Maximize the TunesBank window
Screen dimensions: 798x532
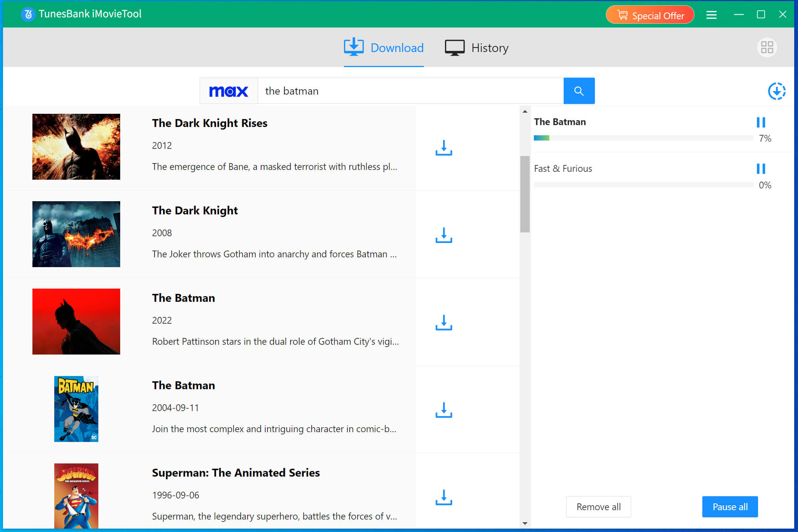(761, 14)
